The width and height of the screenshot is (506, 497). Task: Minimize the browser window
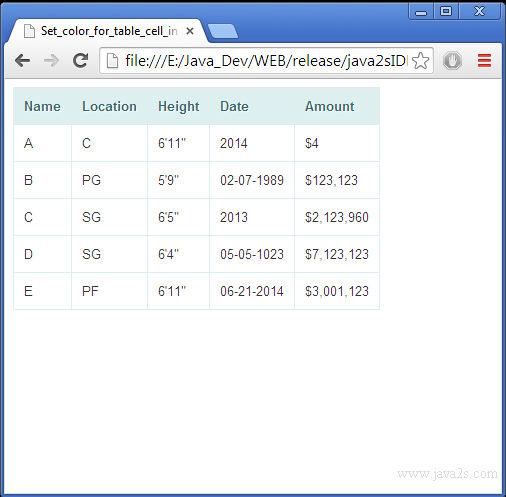pos(421,12)
